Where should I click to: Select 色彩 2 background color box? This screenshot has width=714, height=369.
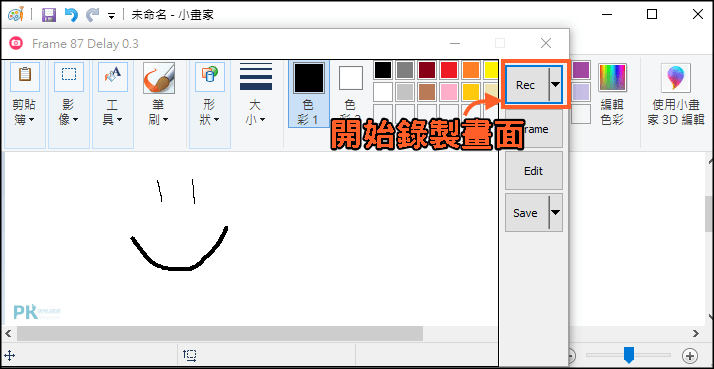(350, 94)
